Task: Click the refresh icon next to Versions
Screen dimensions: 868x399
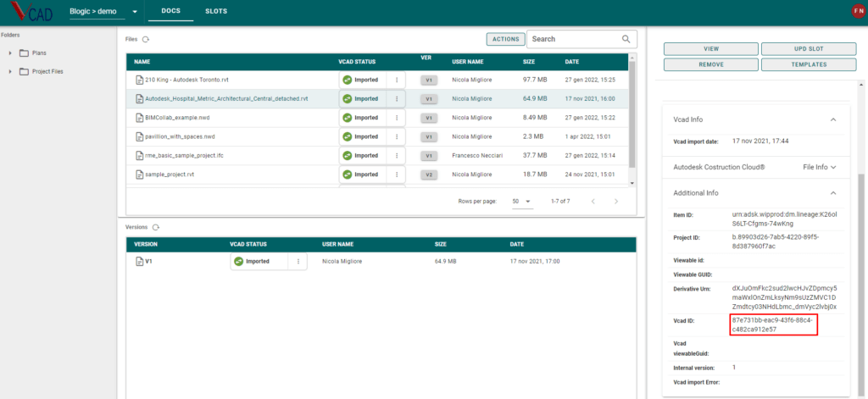Action: pyautogui.click(x=156, y=227)
